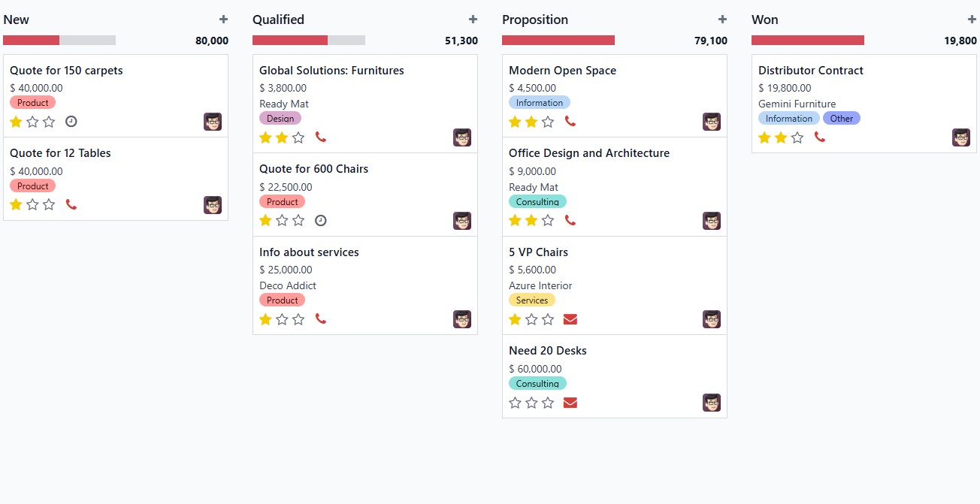The height and width of the screenshot is (504, 980).
Task: Open the Quote for 150 carpets card
Action: [66, 71]
